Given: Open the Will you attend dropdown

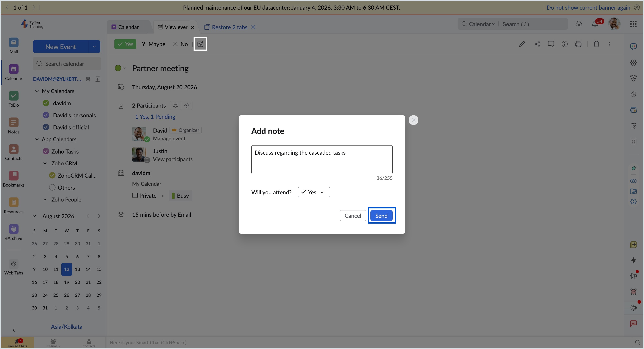Looking at the screenshot, I should (x=314, y=192).
